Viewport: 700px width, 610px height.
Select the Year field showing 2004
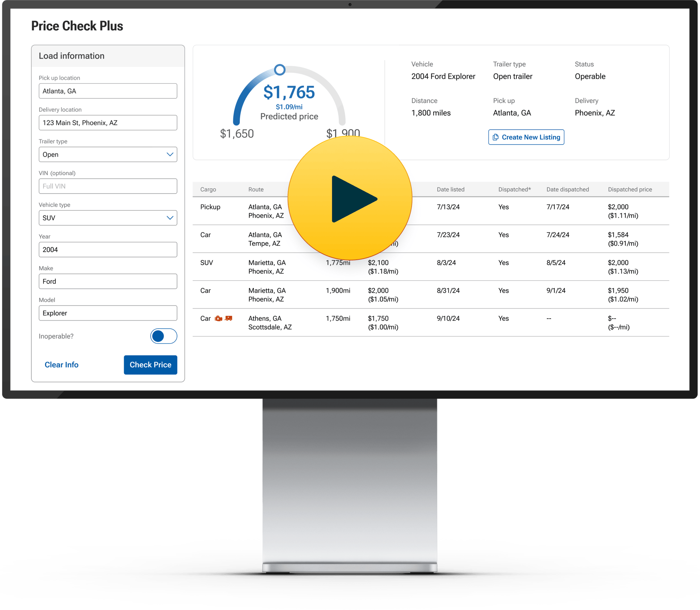coord(107,250)
